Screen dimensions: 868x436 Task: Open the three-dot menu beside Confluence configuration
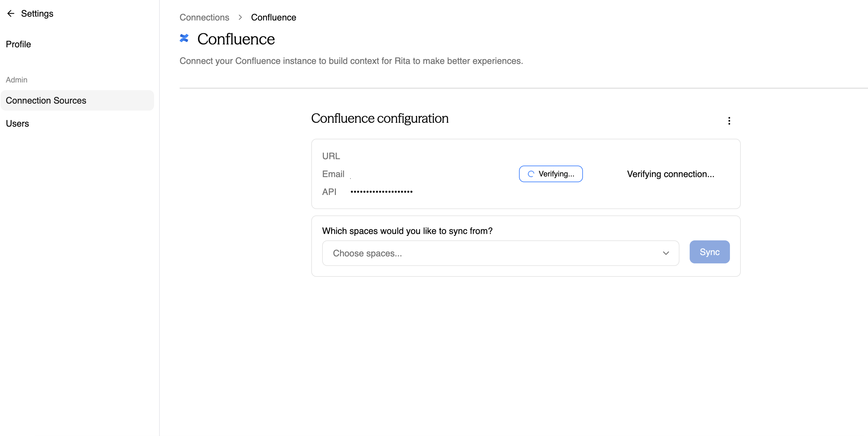click(x=729, y=121)
